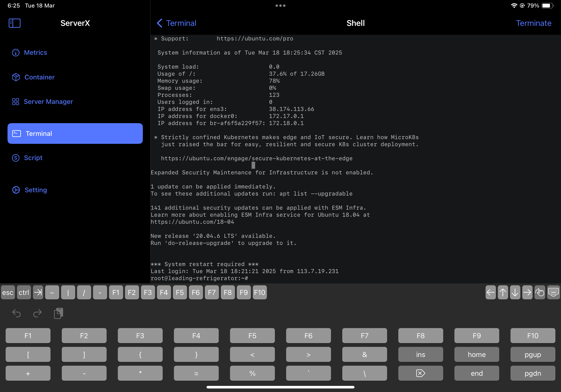
Task: Tap the down arrow key
Action: point(515,292)
